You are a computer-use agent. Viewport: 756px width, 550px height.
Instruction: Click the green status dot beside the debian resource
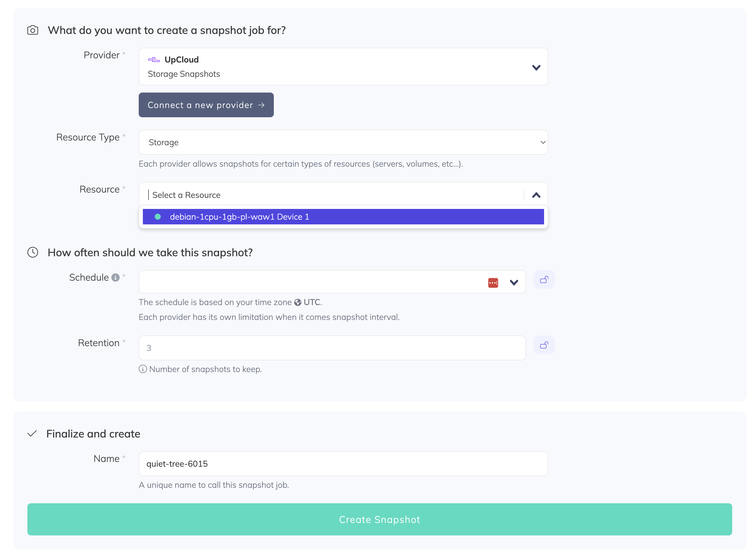coord(157,217)
